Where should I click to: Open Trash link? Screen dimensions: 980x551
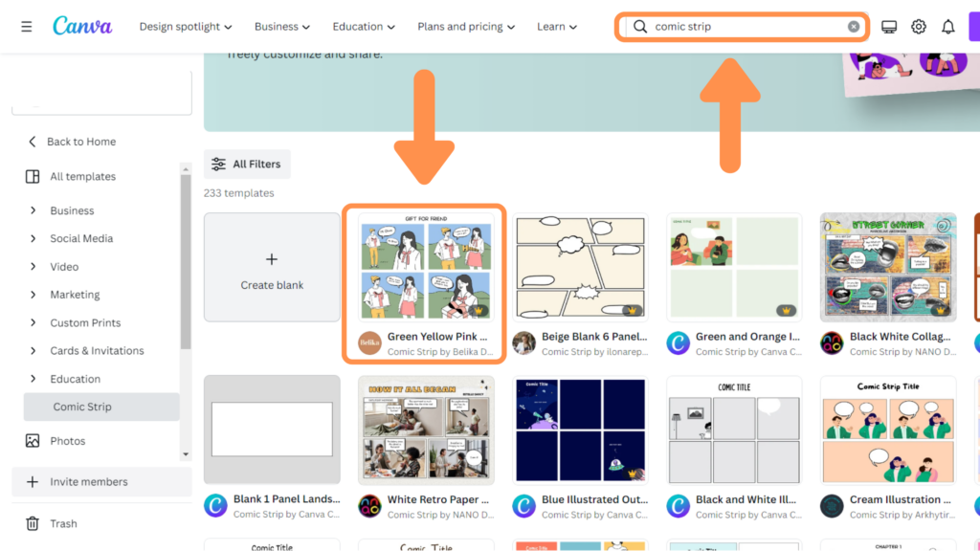pyautogui.click(x=63, y=523)
